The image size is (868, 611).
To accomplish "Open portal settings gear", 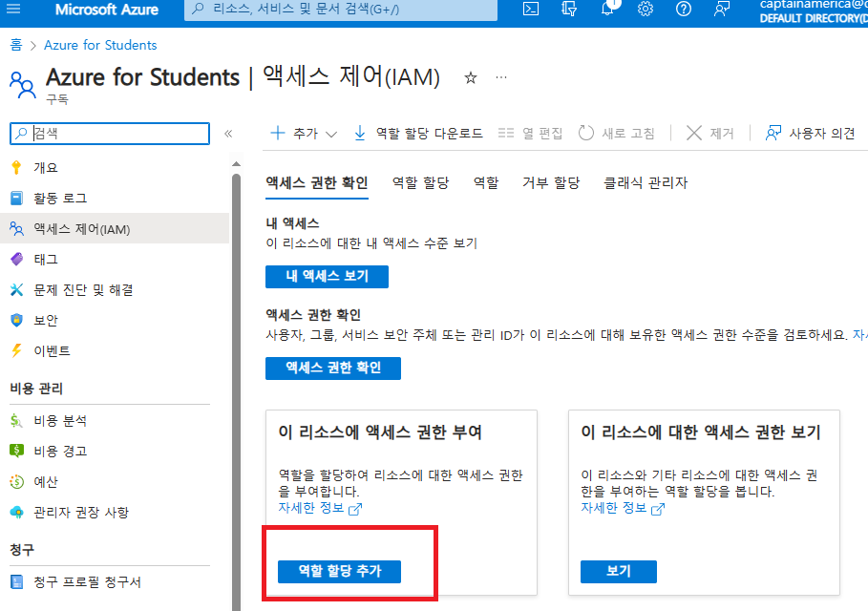I will coord(646,9).
